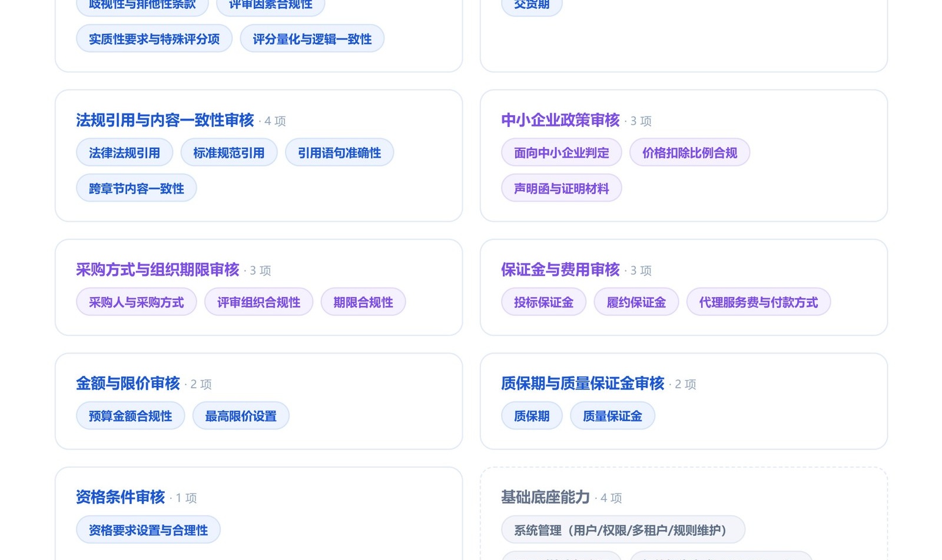Click the 价格扣除比例合规 tag
Screen dimensions: 942x560
[x=689, y=153]
